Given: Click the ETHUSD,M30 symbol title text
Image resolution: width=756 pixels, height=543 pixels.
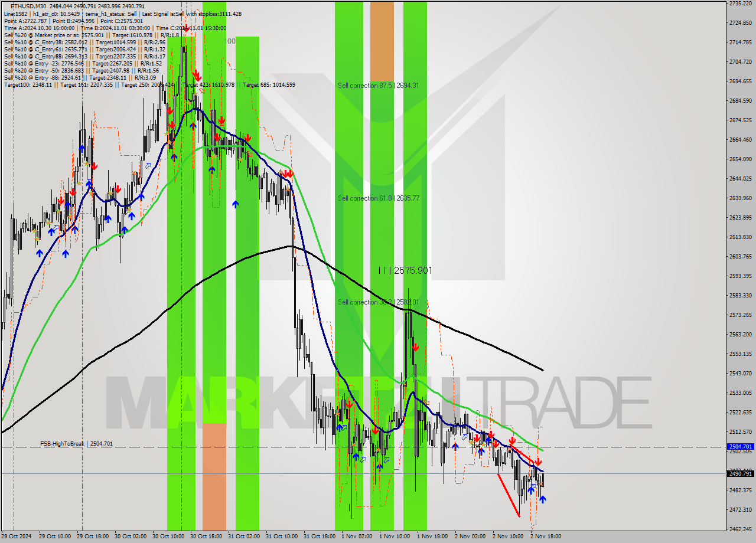Looking at the screenshot, I should pyautogui.click(x=30, y=6).
